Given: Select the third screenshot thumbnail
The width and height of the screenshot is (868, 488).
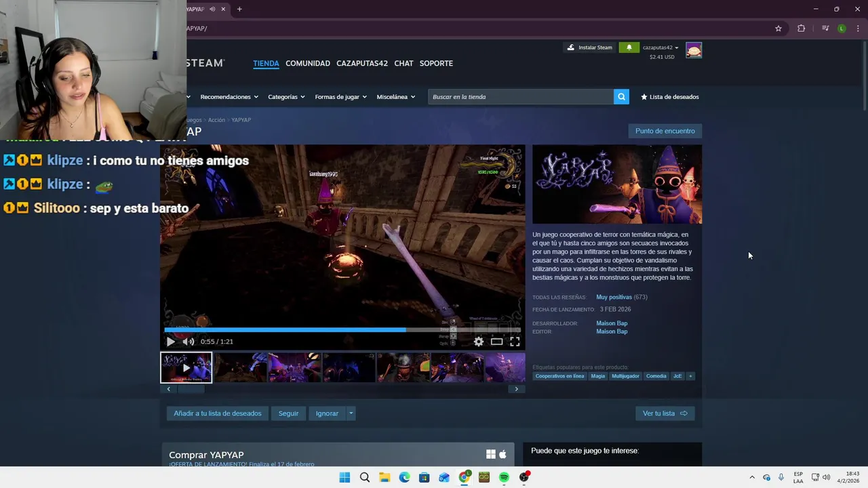Looking at the screenshot, I should (295, 367).
